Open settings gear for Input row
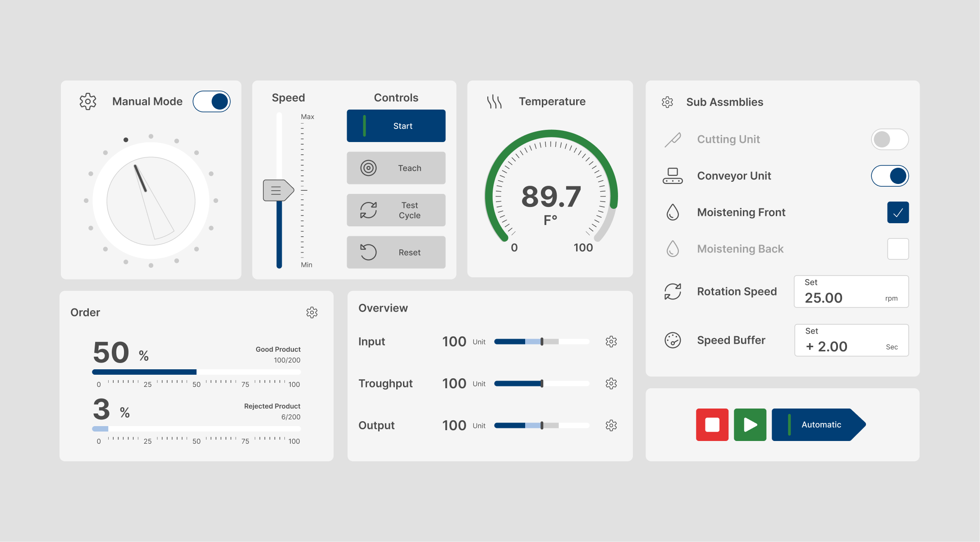 point(611,341)
